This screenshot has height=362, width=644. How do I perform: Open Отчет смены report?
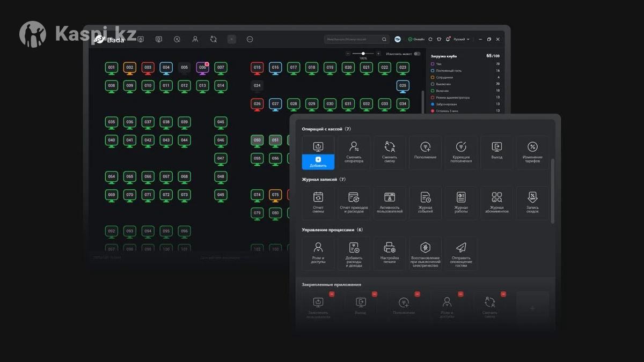[318, 203]
